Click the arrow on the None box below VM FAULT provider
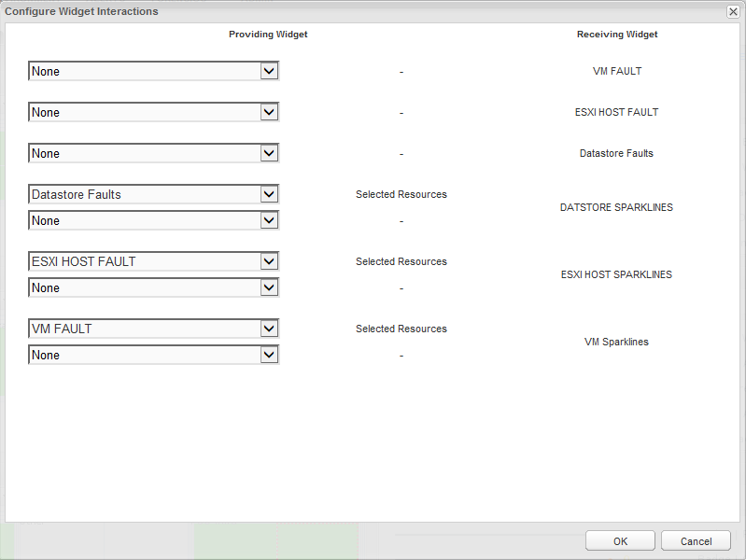 pos(269,355)
